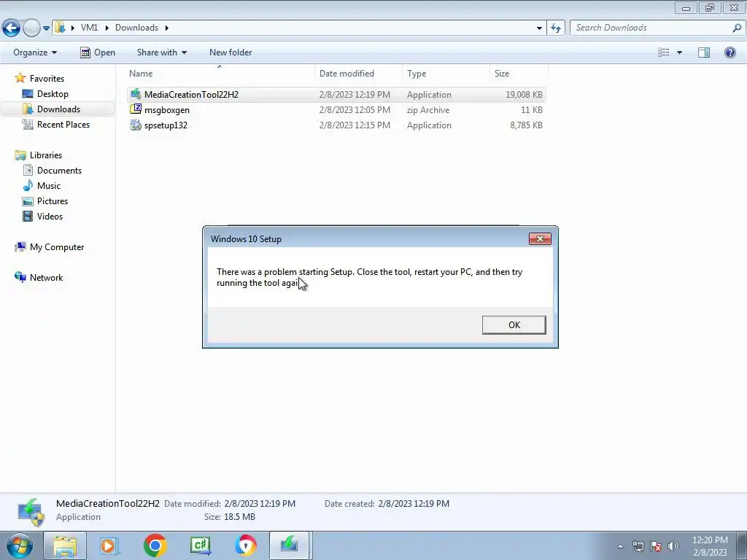Click the Windows Explorer taskbar icon

[x=65, y=545]
